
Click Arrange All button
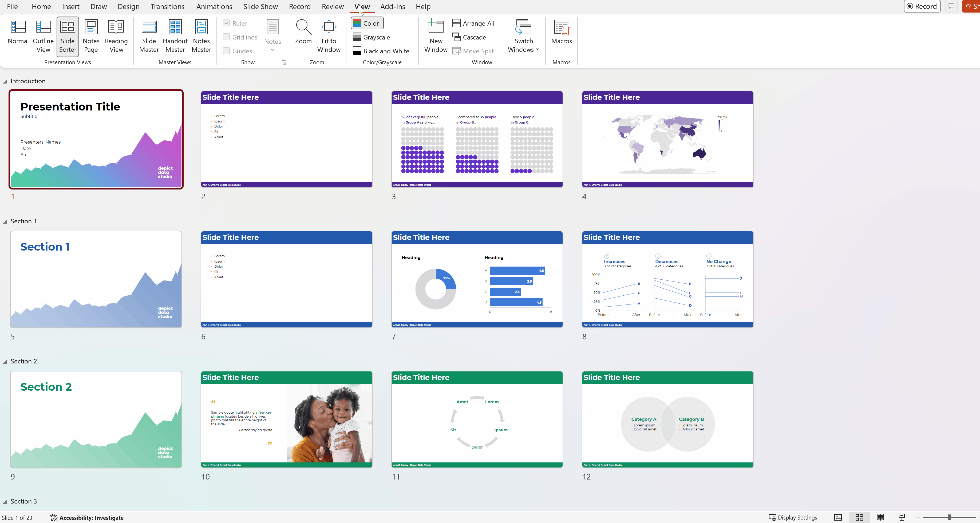473,23
